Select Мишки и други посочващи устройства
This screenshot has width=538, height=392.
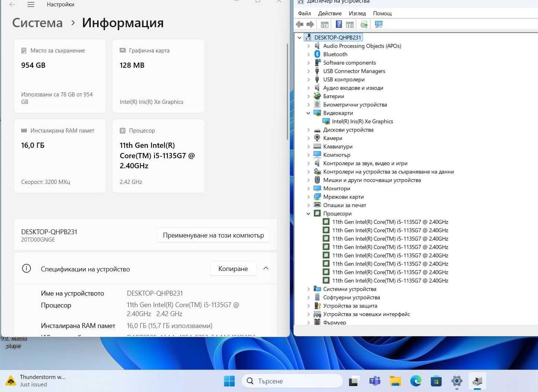tap(372, 180)
